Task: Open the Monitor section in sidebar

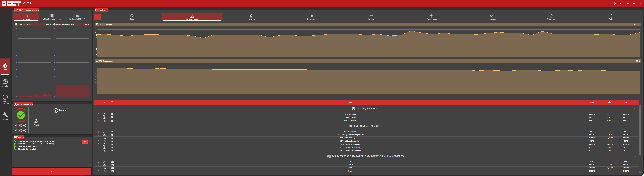Action: pyautogui.click(x=5, y=83)
